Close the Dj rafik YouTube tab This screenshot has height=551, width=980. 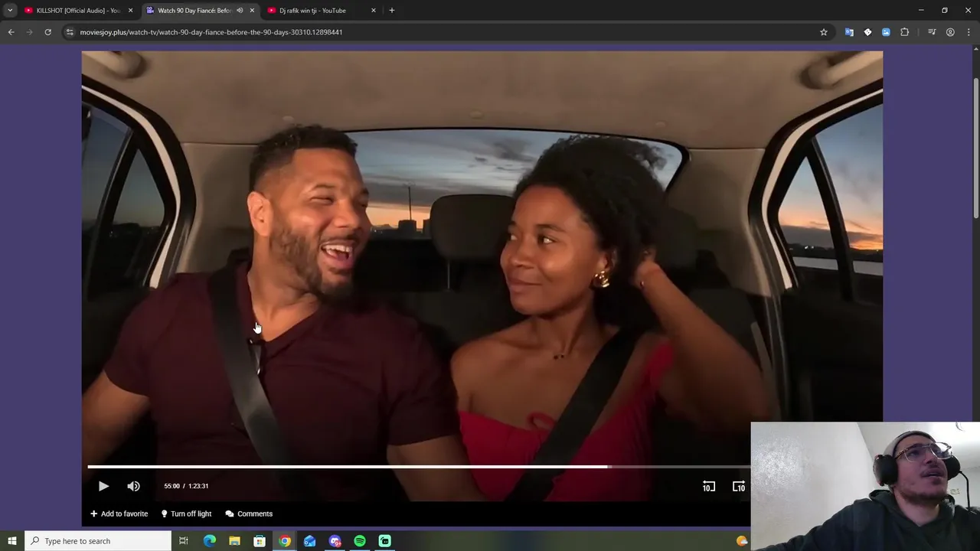coord(374,11)
